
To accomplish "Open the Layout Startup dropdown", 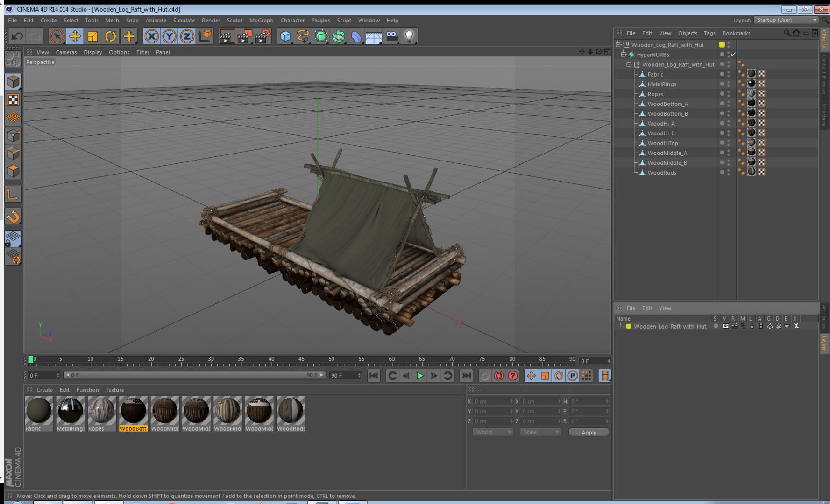I will click(786, 20).
